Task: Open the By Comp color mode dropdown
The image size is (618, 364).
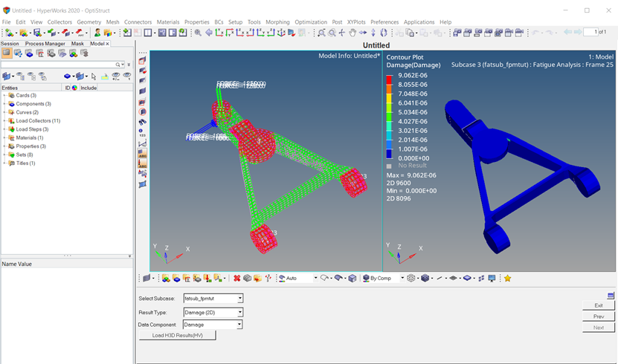Action: pos(402,278)
